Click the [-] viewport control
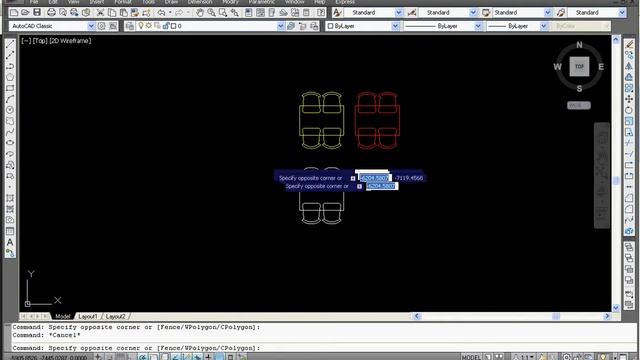The width and height of the screenshot is (640, 360). point(26,41)
